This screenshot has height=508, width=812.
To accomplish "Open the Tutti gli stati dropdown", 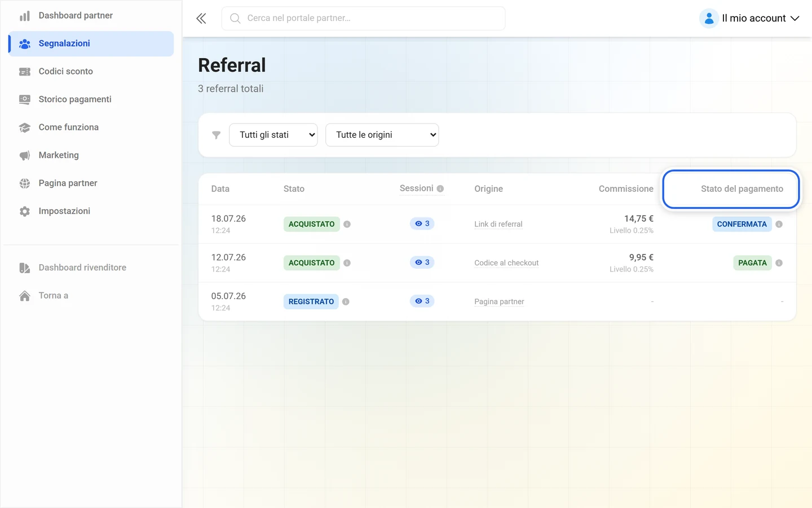I will tap(273, 135).
